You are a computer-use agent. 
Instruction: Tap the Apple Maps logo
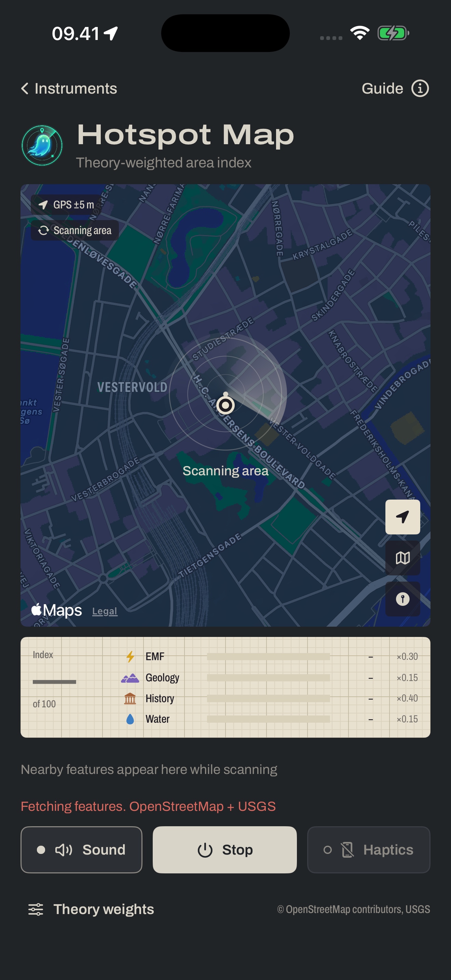tap(56, 610)
